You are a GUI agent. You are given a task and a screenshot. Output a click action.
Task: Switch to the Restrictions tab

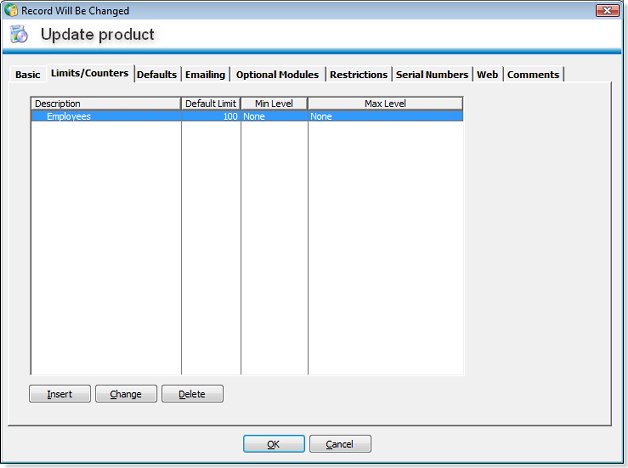(358, 75)
